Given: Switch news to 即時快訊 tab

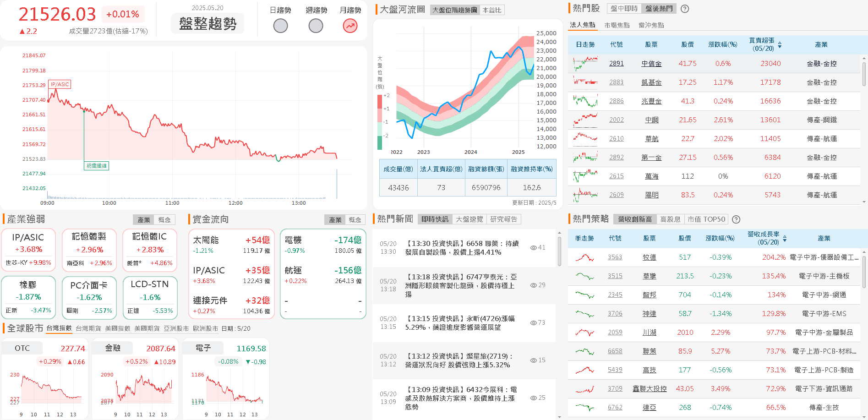Looking at the screenshot, I should 435,219.
